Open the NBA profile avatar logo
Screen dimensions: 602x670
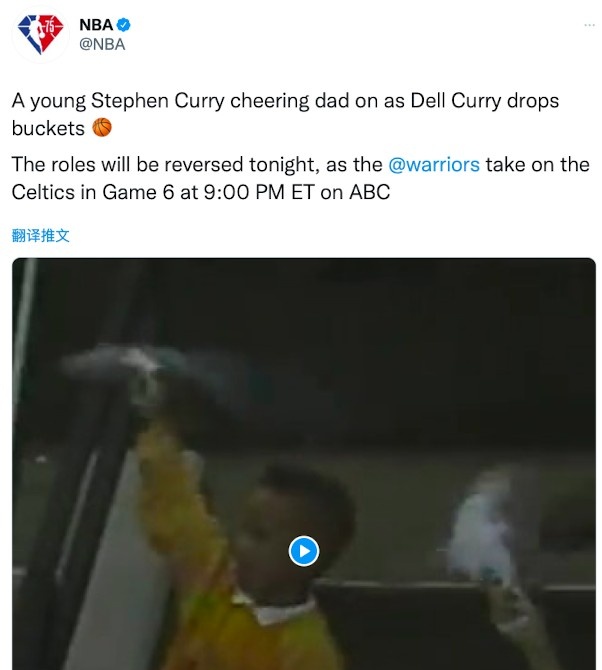(x=40, y=34)
